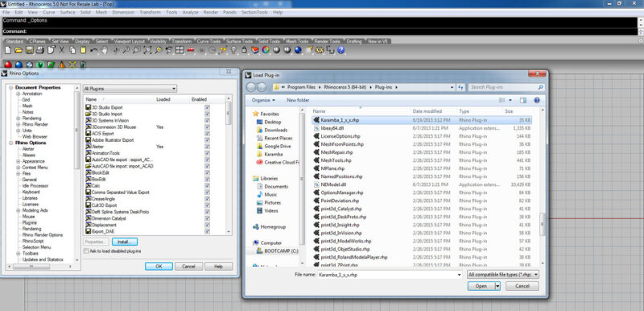Open the File menu

pyautogui.click(x=6, y=12)
